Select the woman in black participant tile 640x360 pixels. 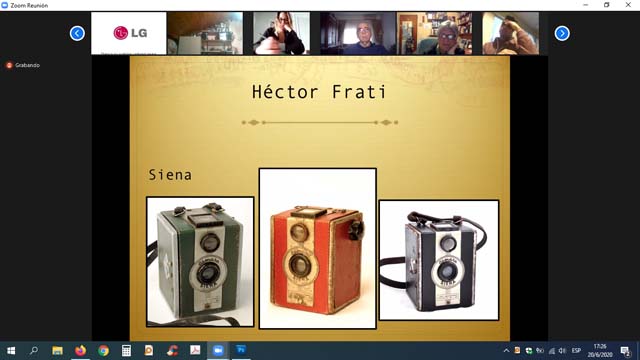pyautogui.click(x=282, y=33)
